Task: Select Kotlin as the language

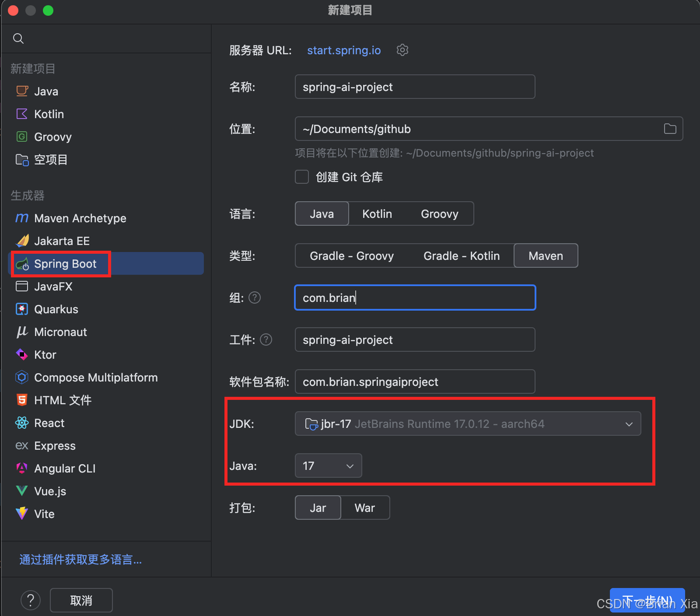Action: pos(377,214)
